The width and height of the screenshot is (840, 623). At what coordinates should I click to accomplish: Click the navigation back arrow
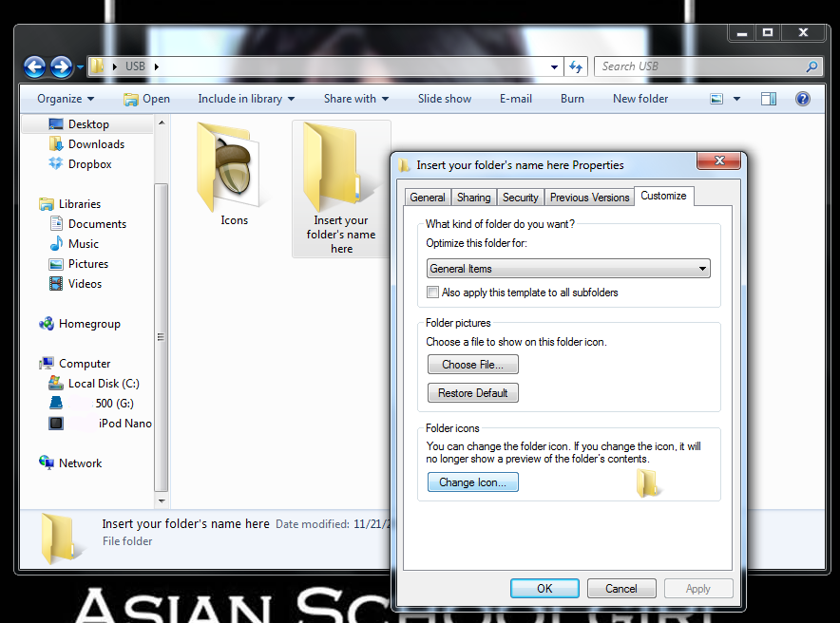click(33, 66)
